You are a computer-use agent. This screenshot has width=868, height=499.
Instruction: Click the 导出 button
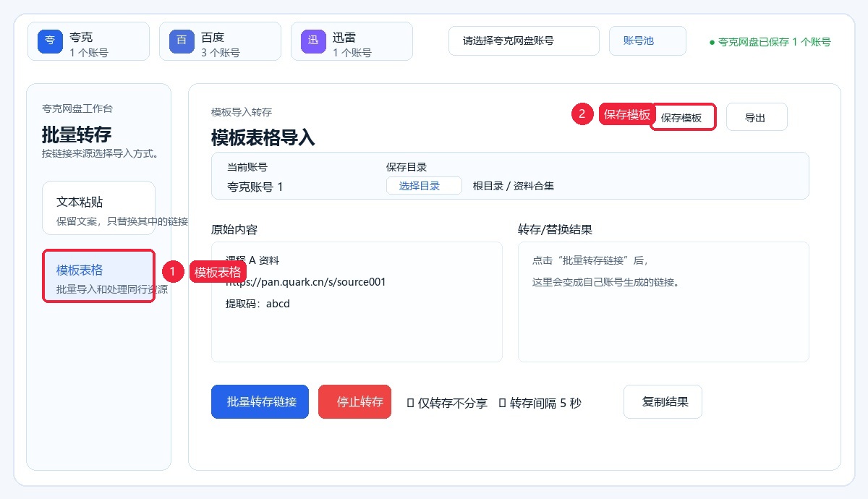pos(757,117)
